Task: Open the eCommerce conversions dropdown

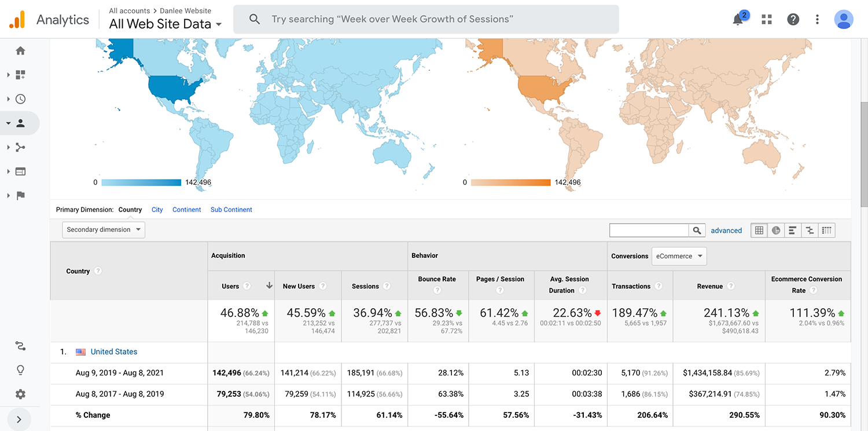Action: point(679,256)
